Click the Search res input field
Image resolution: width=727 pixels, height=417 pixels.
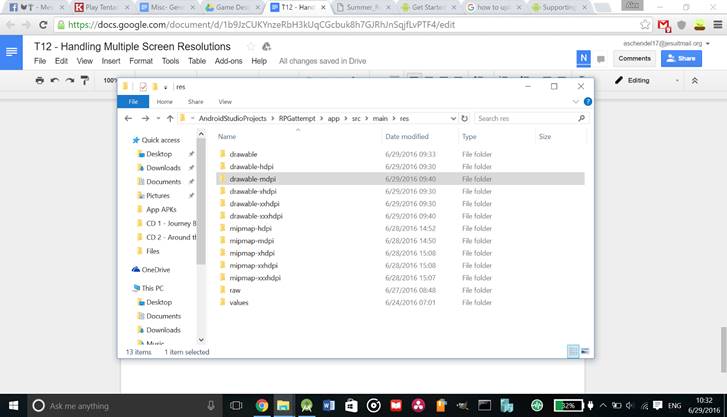click(x=526, y=118)
